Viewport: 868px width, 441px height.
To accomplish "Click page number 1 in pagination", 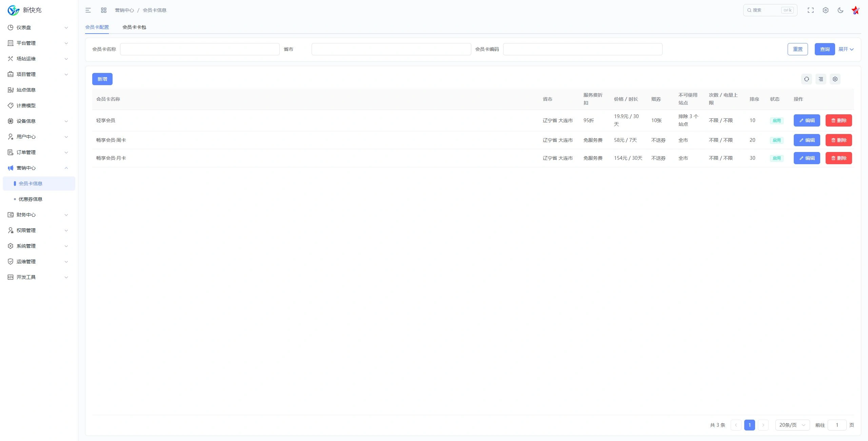I will tap(749, 425).
